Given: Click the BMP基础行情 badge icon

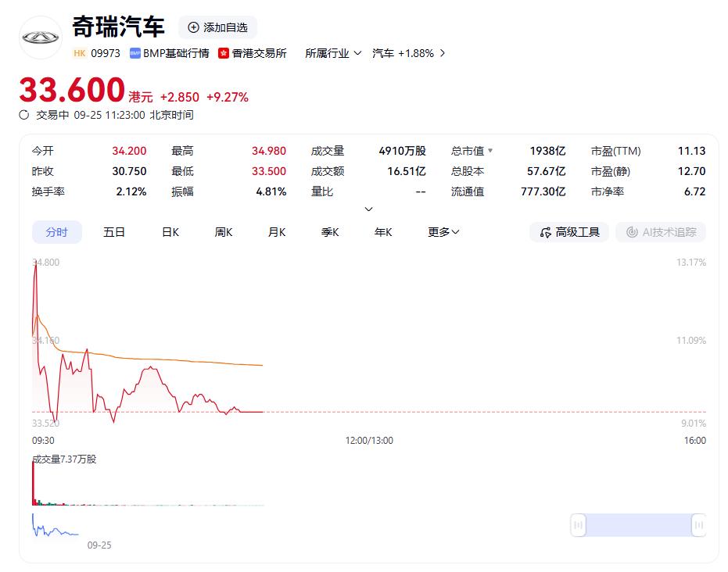Looking at the screenshot, I should point(134,53).
